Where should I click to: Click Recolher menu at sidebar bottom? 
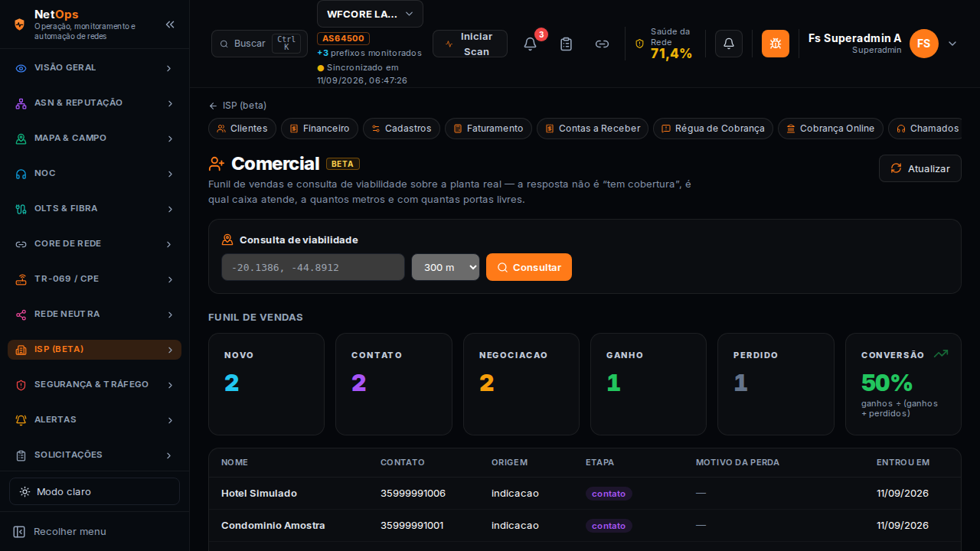(60, 531)
